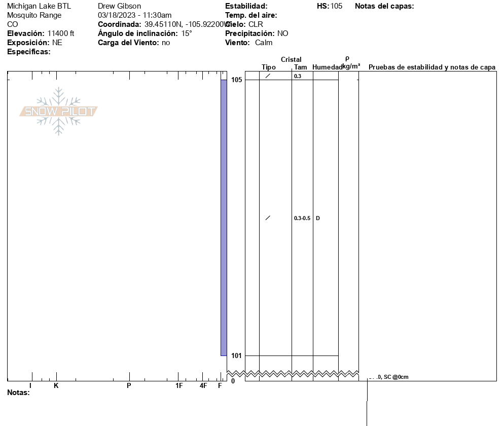This screenshot has width=504, height=426.
Task: Click Precipitación NO value
Action: click(282, 33)
